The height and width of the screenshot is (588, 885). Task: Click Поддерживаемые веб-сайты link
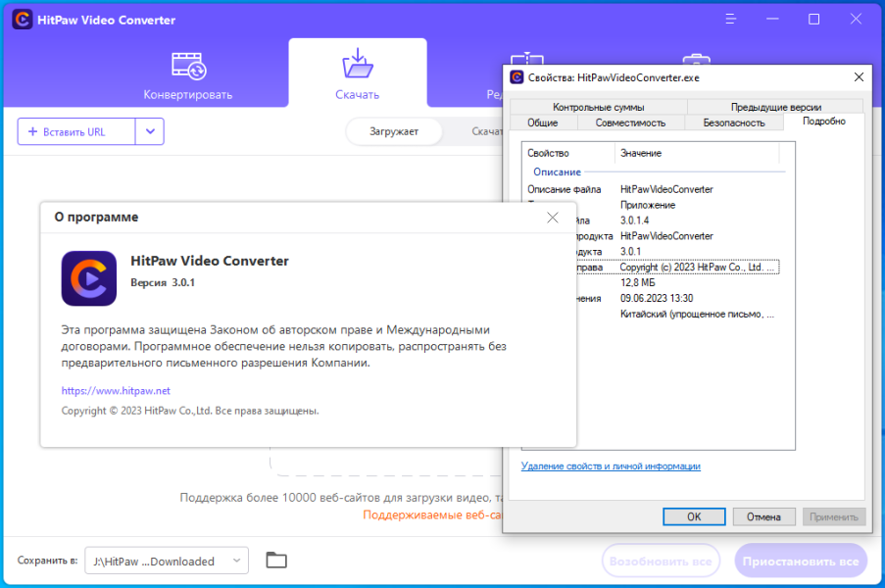432,514
